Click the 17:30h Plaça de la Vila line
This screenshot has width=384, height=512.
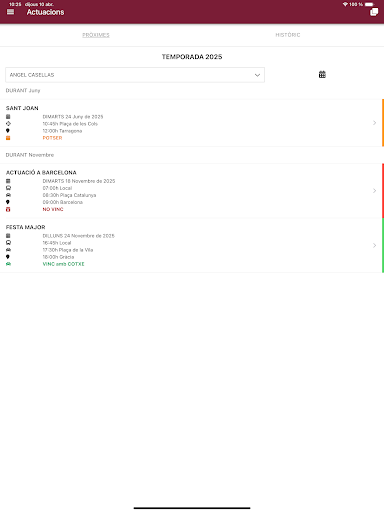click(68, 250)
